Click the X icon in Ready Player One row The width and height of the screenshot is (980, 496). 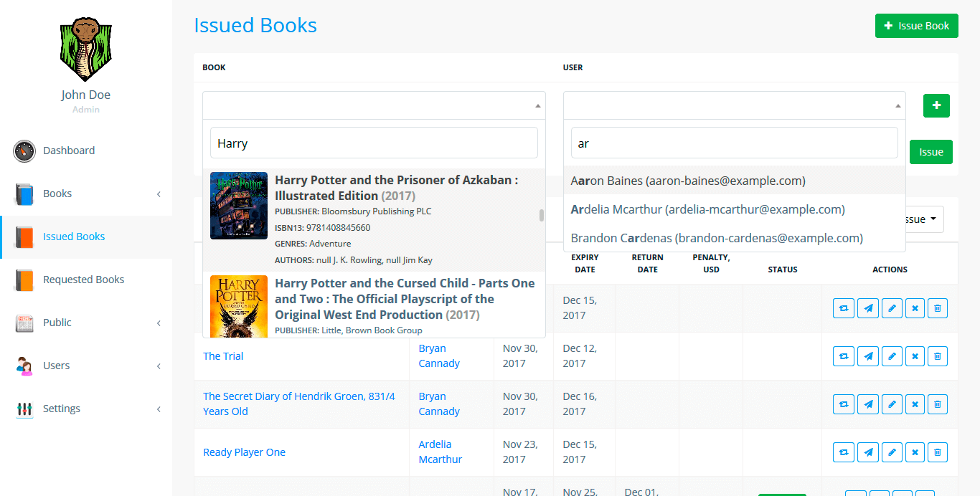point(915,452)
